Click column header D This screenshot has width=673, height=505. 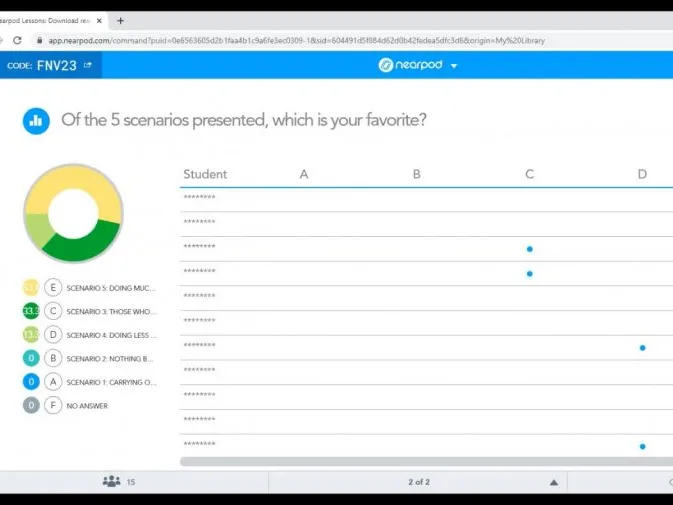click(642, 174)
